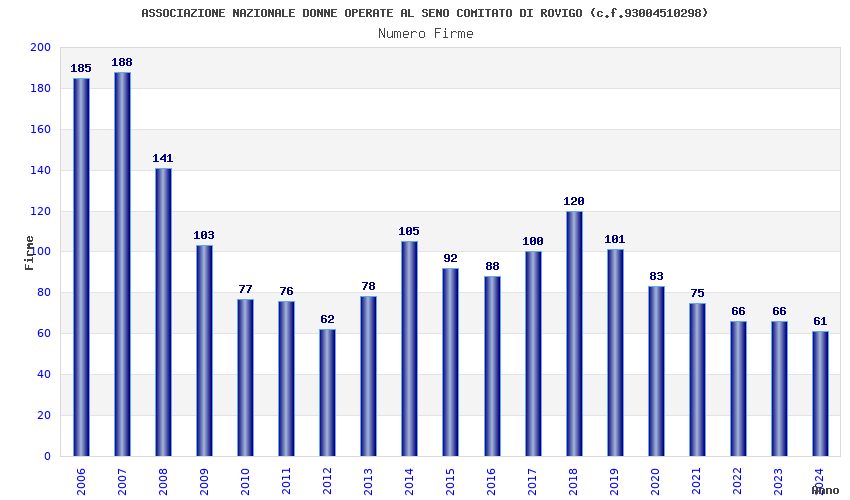
Task: Click the 2011 x-axis year label
Action: pyautogui.click(x=287, y=482)
